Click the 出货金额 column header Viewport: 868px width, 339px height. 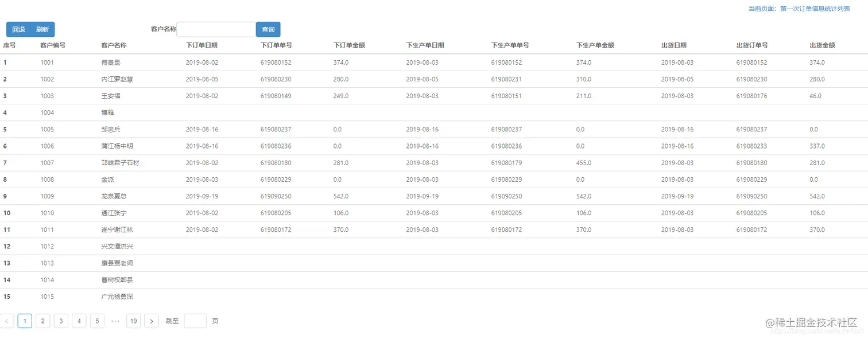pyautogui.click(x=822, y=45)
